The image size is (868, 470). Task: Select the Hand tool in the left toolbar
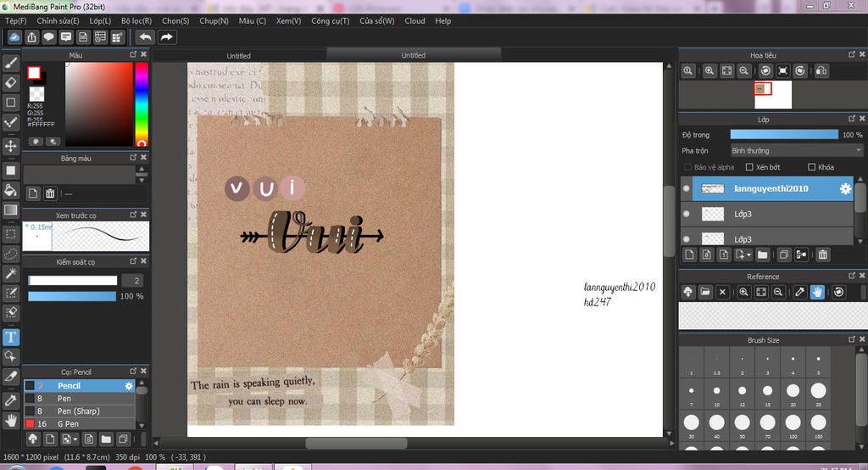[10, 420]
